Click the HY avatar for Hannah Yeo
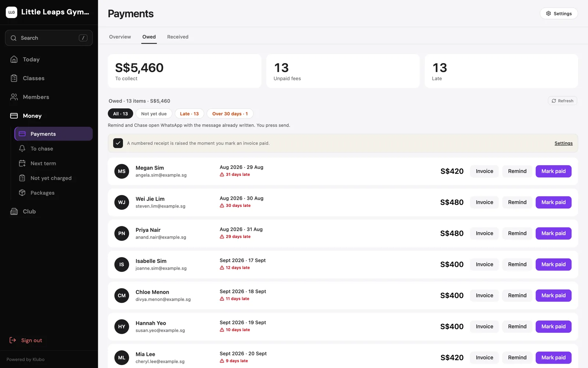This screenshot has width=588, height=368. tap(122, 326)
